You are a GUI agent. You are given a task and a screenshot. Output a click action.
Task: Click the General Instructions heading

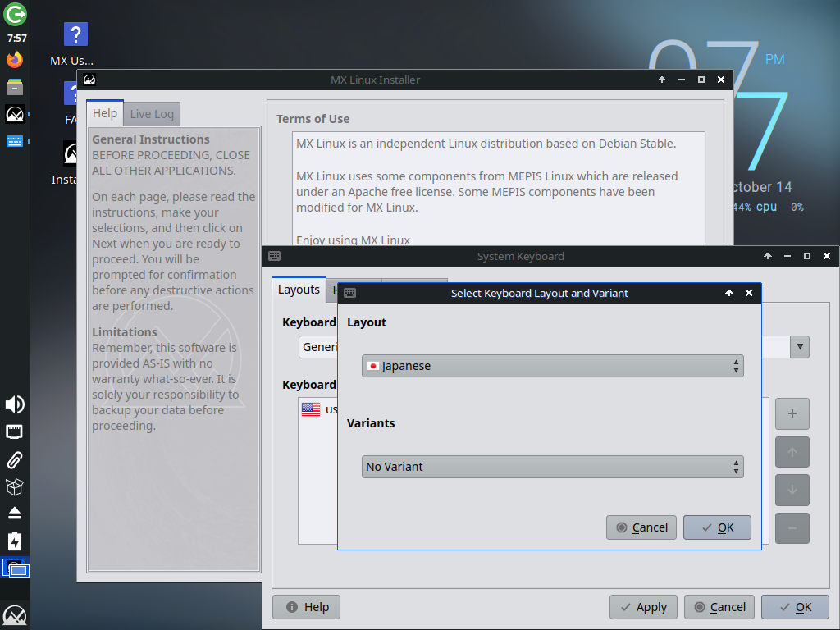(151, 139)
